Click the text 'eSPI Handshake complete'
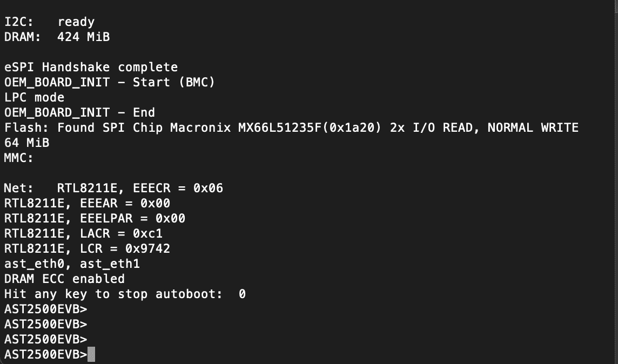The image size is (618, 364). pyautogui.click(x=91, y=68)
